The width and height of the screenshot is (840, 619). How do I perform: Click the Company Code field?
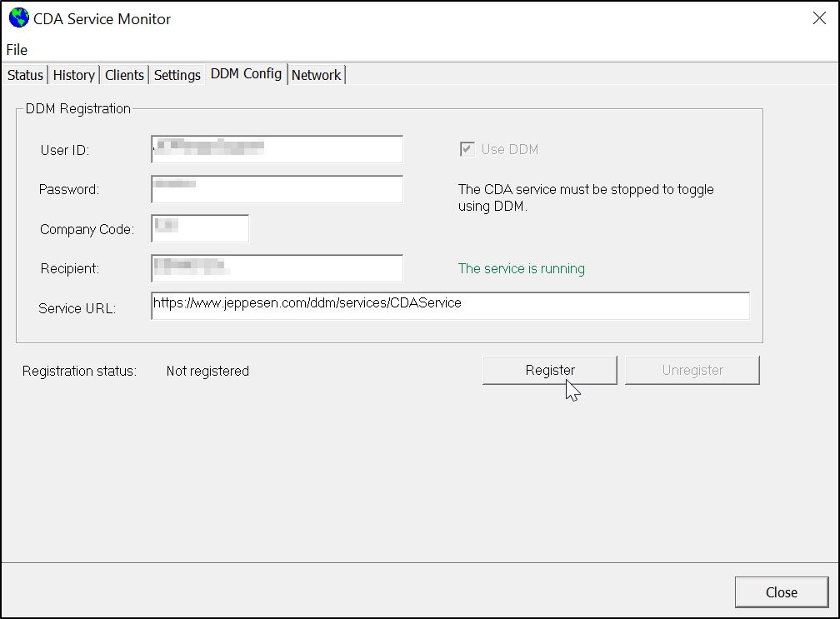tap(200, 228)
